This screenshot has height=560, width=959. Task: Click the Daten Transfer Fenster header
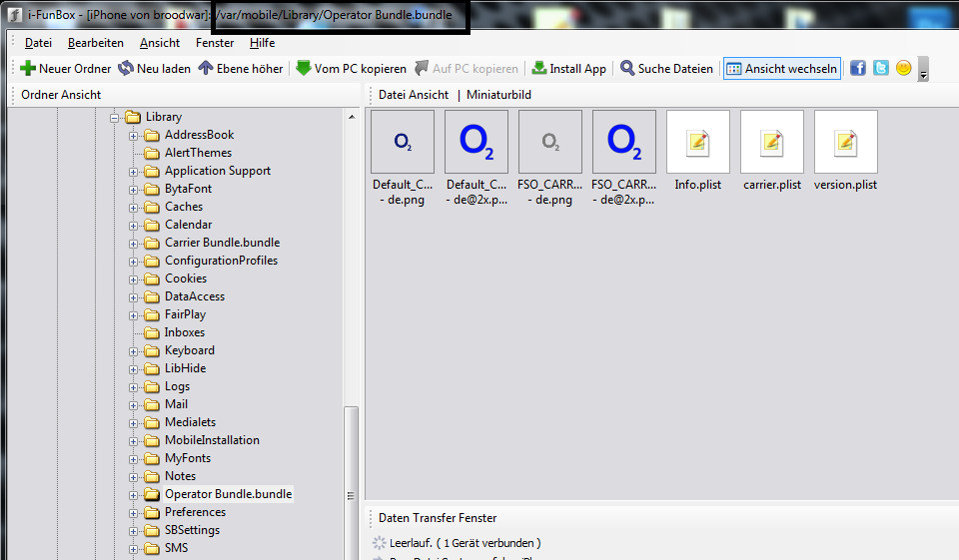coord(438,518)
